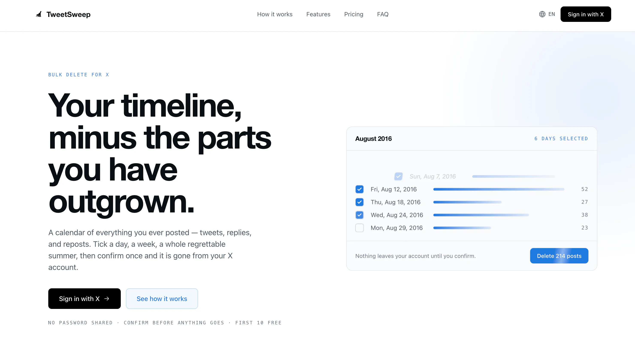Click the Fri, Aug 12 post count bar
The width and height of the screenshot is (635, 364).
[499, 189]
